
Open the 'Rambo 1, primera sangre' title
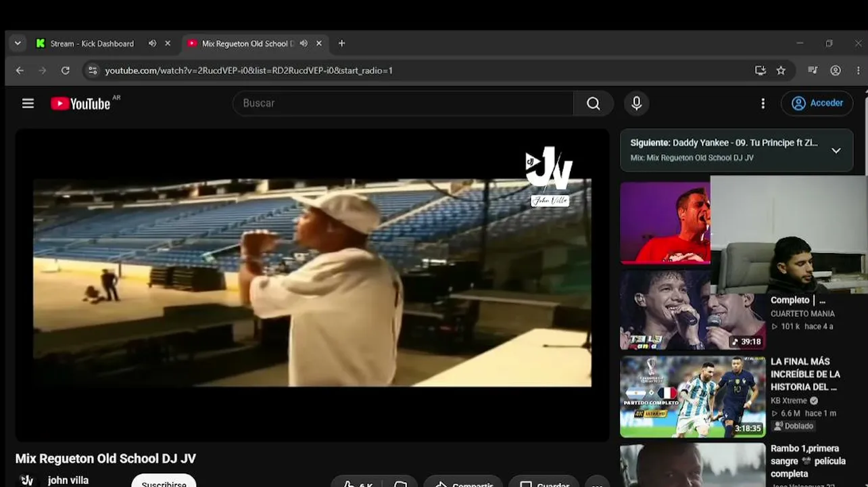[x=808, y=461]
